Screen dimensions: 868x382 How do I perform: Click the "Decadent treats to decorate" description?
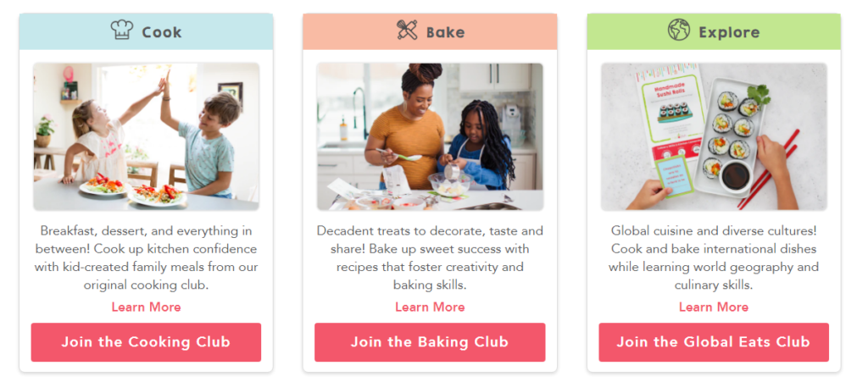(x=430, y=257)
